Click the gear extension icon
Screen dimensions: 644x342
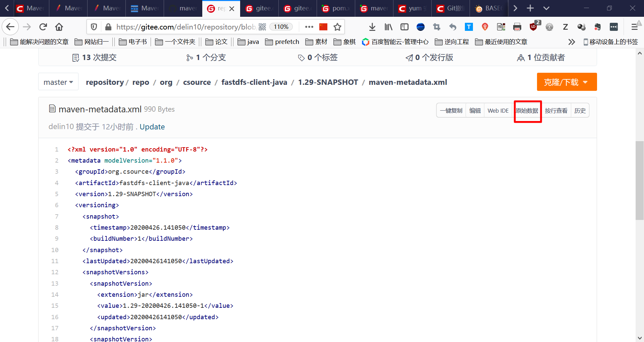(549, 27)
